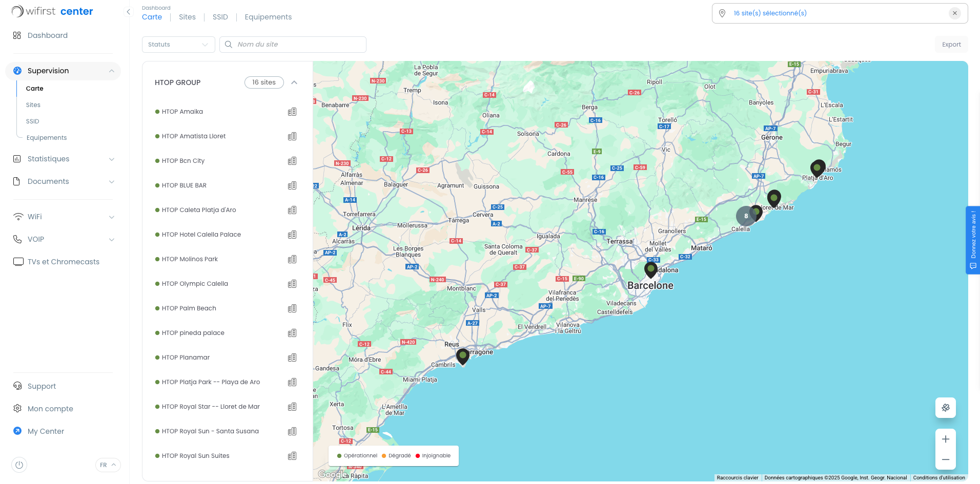Open the building icon for HTOP Platja Park
Image resolution: width=980 pixels, height=484 pixels.
[292, 382]
